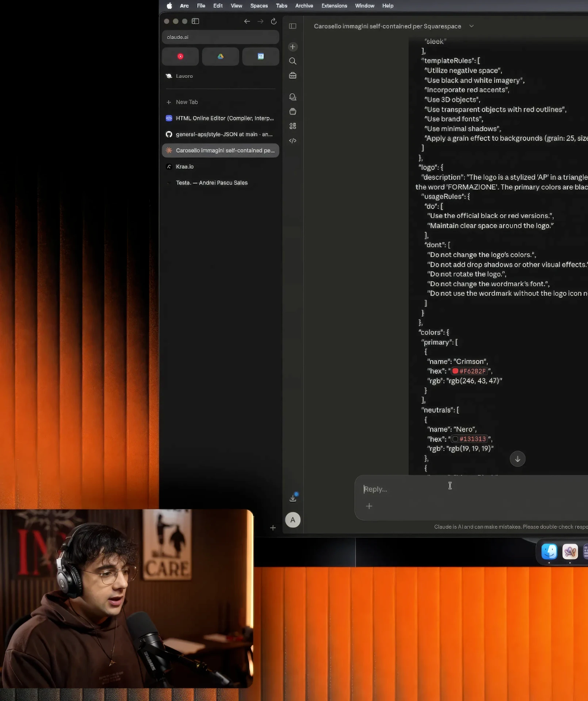Open the chats bubble icon in Claude sidebar
The height and width of the screenshot is (701, 588).
point(293,97)
